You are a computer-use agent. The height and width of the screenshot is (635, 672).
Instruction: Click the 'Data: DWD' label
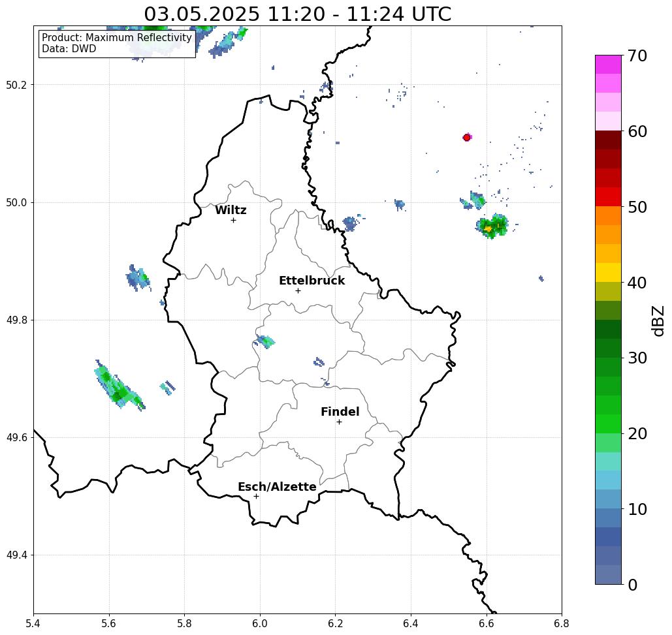point(69,49)
